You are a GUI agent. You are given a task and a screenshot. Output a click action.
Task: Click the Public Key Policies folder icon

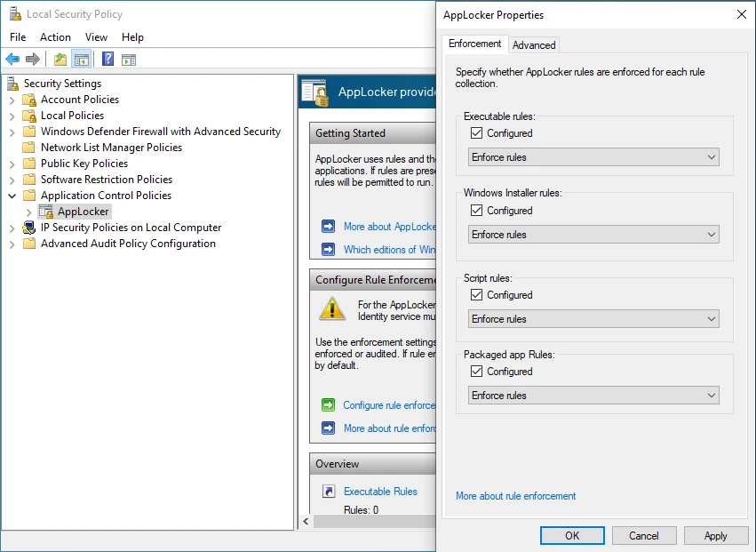tap(29, 163)
